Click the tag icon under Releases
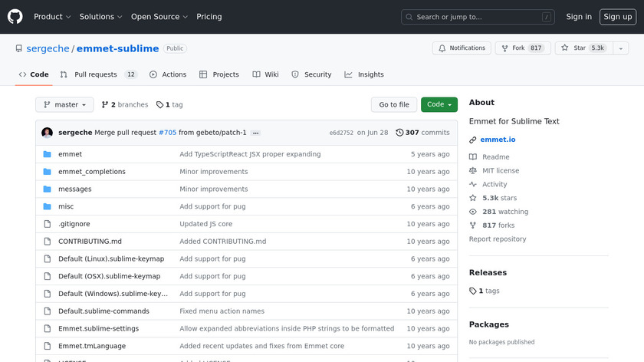 pyautogui.click(x=473, y=291)
